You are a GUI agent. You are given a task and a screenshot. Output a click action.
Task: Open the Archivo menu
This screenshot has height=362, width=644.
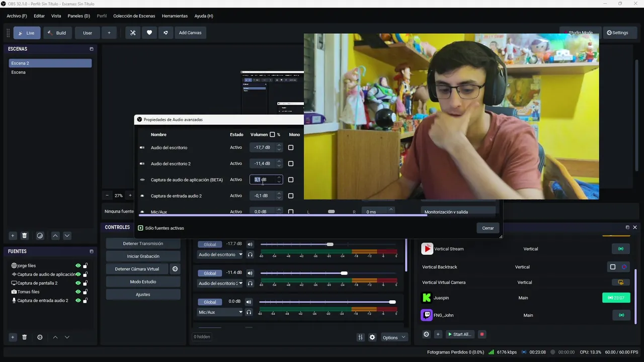pos(17,16)
